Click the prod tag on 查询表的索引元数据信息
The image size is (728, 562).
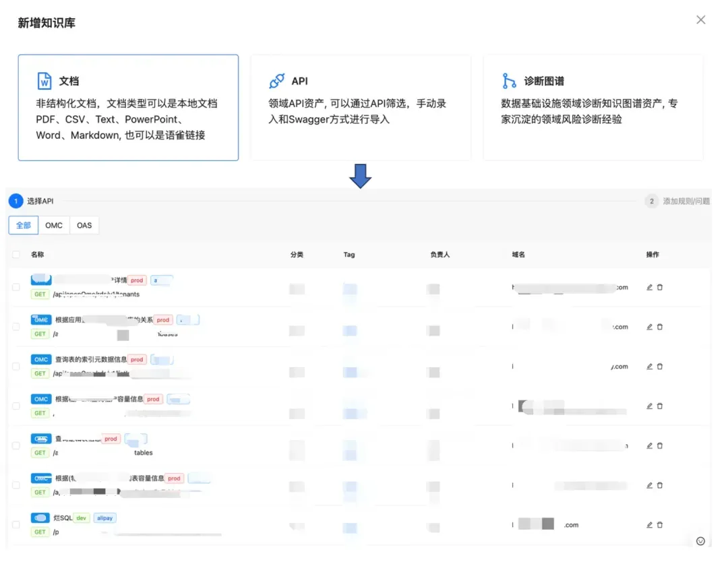(x=137, y=360)
